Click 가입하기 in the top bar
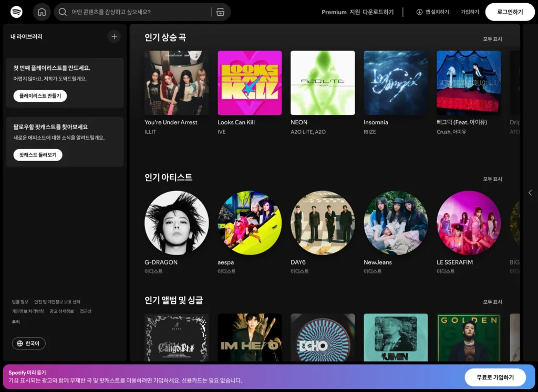 (x=470, y=12)
